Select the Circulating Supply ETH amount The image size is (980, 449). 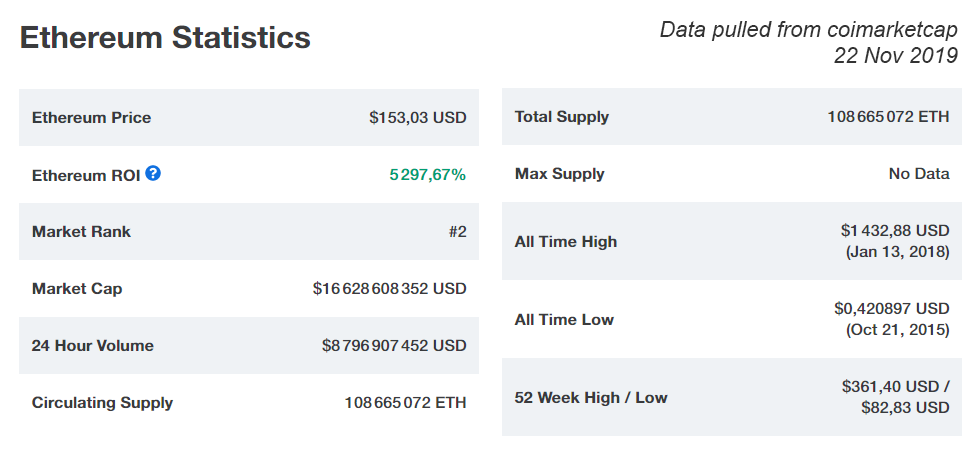click(x=406, y=403)
